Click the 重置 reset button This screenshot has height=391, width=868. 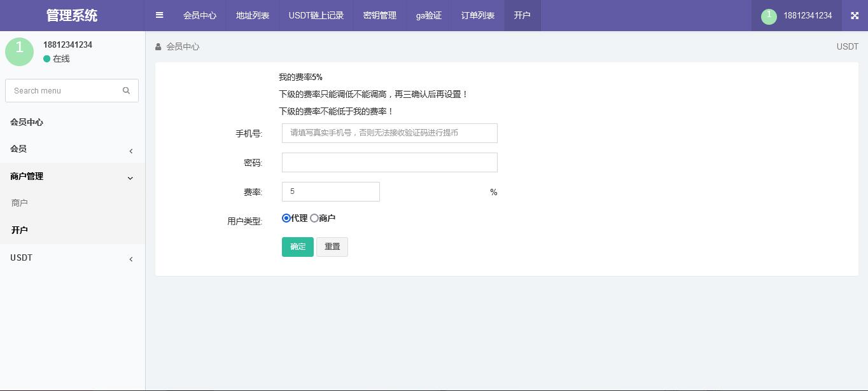click(332, 247)
